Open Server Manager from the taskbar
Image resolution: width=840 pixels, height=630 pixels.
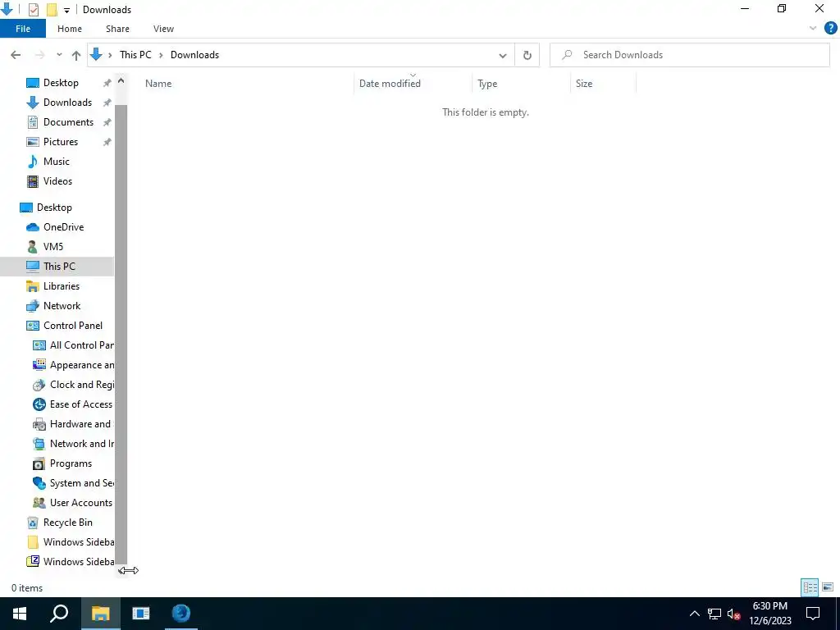[x=141, y=614]
